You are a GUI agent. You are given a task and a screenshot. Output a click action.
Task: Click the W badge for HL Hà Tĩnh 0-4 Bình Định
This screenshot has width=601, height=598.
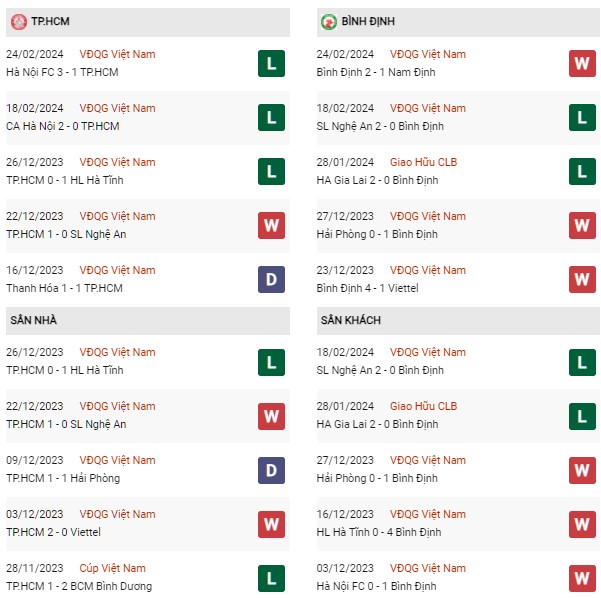[x=582, y=524]
